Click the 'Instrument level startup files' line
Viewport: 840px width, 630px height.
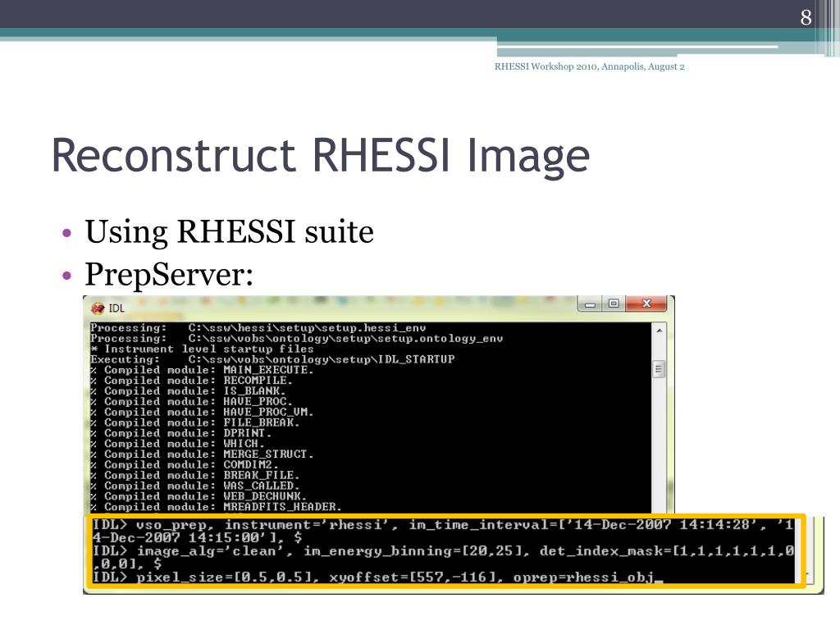[x=202, y=349]
